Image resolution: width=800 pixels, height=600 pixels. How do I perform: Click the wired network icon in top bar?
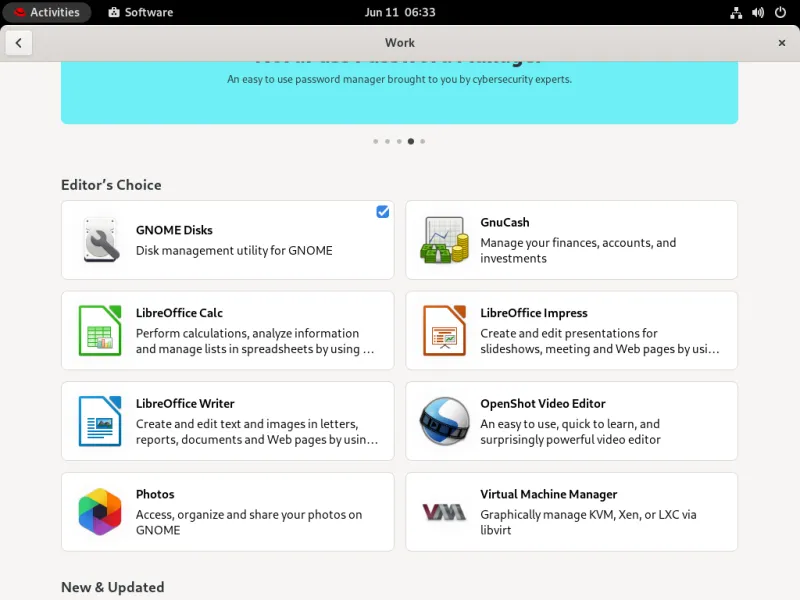click(x=736, y=12)
